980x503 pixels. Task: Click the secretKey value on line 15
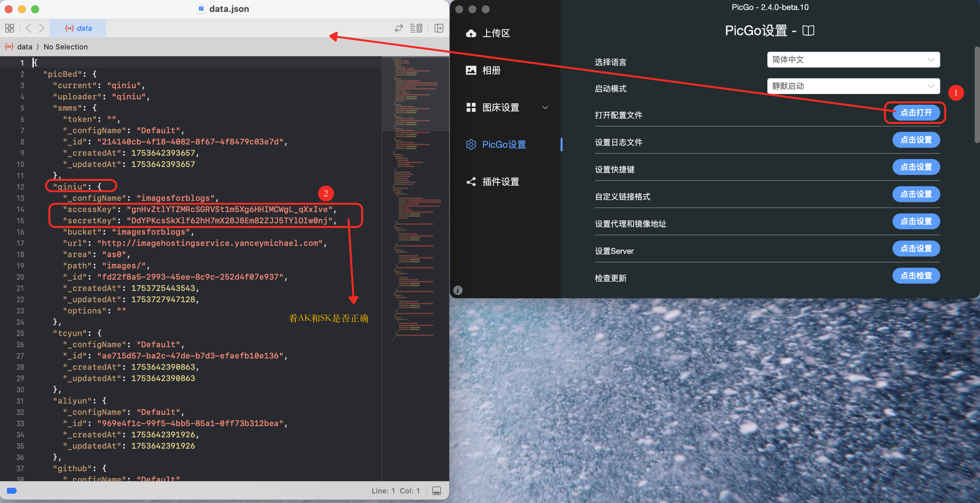point(229,221)
